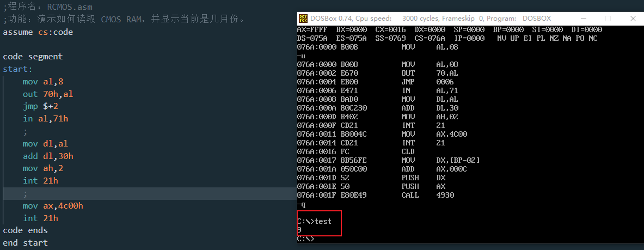
Task: Click the SS=0769 segment register value
Action: [390, 38]
